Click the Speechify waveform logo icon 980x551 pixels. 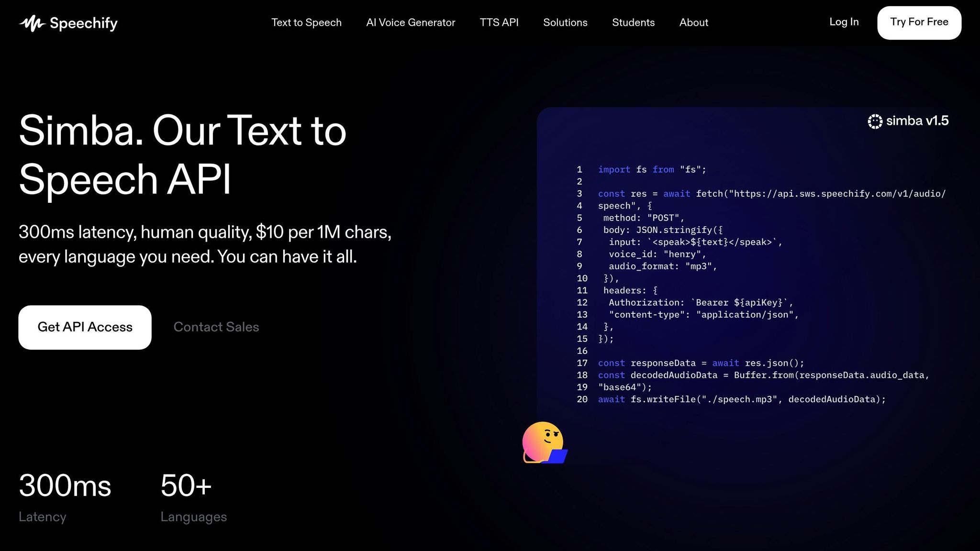tap(32, 23)
